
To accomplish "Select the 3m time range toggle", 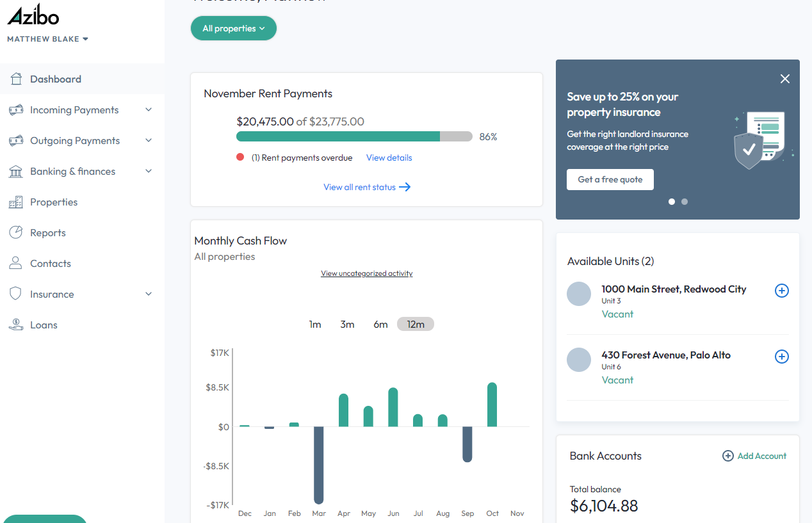I will 347,324.
